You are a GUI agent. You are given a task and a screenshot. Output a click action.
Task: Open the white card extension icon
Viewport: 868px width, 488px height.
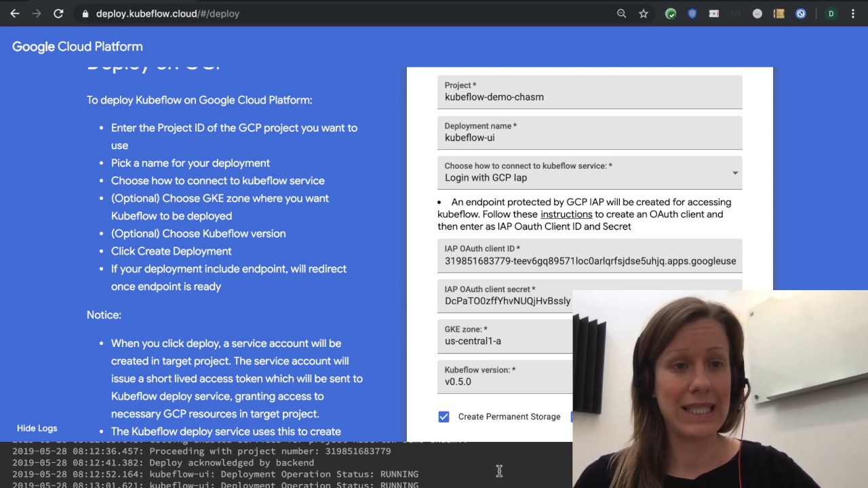714,14
